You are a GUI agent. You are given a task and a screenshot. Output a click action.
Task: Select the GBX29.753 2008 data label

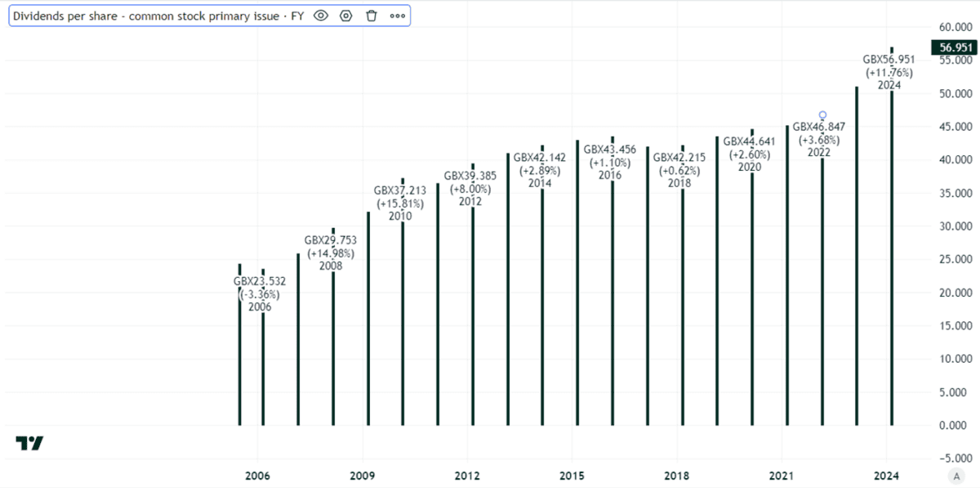pyautogui.click(x=331, y=253)
